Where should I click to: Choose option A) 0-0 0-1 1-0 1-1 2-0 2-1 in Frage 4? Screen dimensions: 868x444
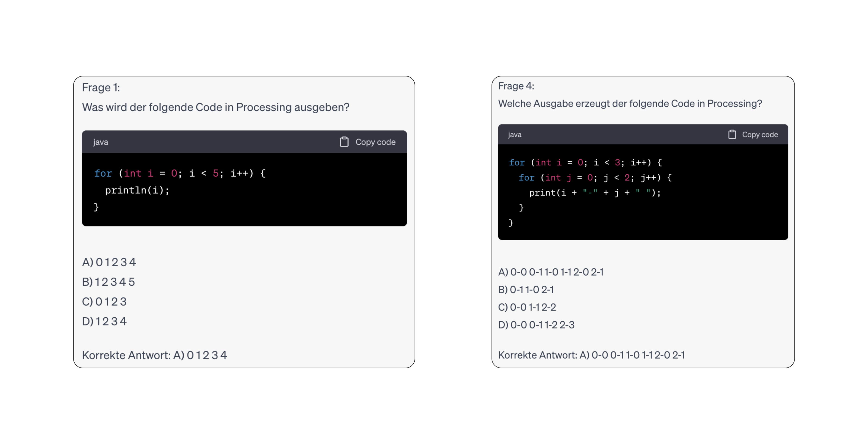[x=551, y=271]
